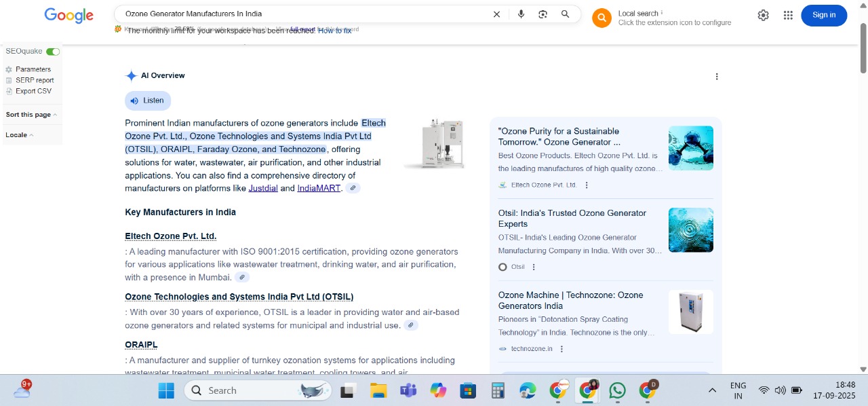Expand the Sort this page section
Image resolution: width=868 pixels, height=406 pixels.
click(31, 115)
